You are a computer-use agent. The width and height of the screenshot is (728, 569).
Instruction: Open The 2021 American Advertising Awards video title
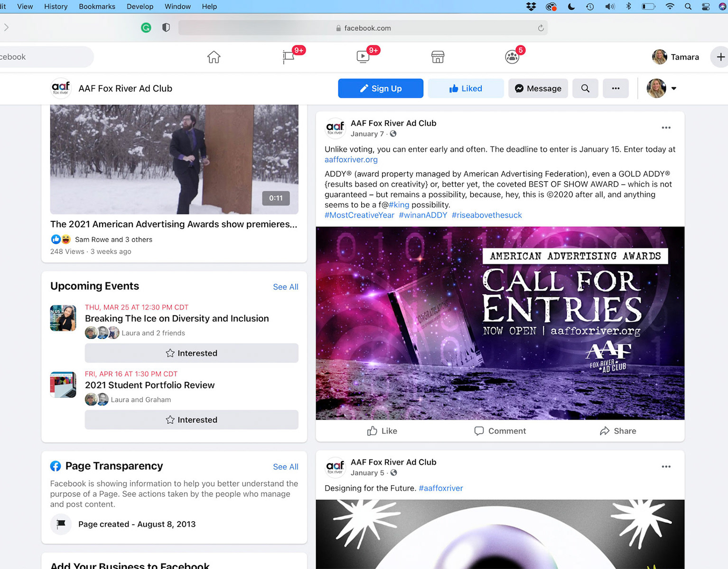coord(174,224)
